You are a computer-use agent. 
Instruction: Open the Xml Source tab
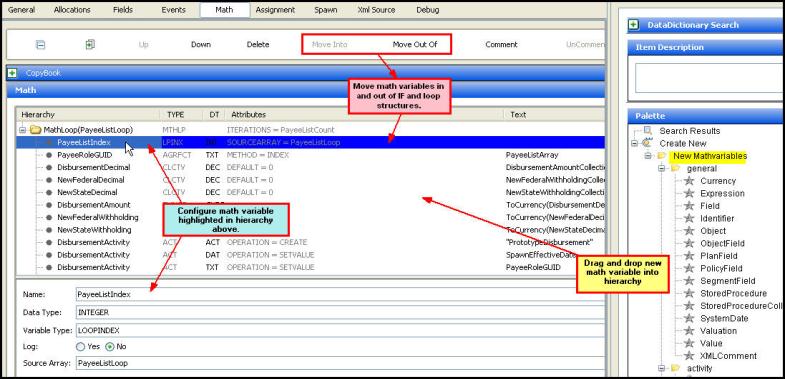click(x=376, y=10)
